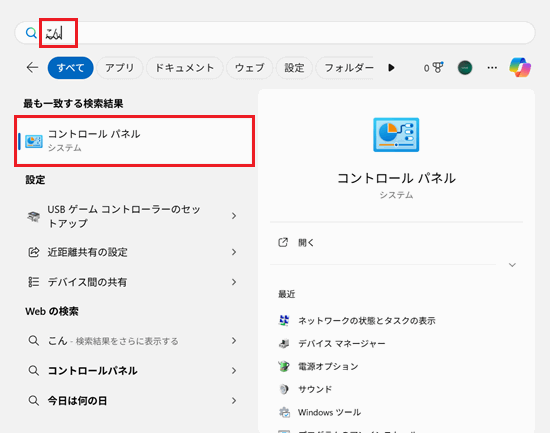The height and width of the screenshot is (433, 550).
Task: Expand the こん web result chevron
Action: tap(234, 341)
